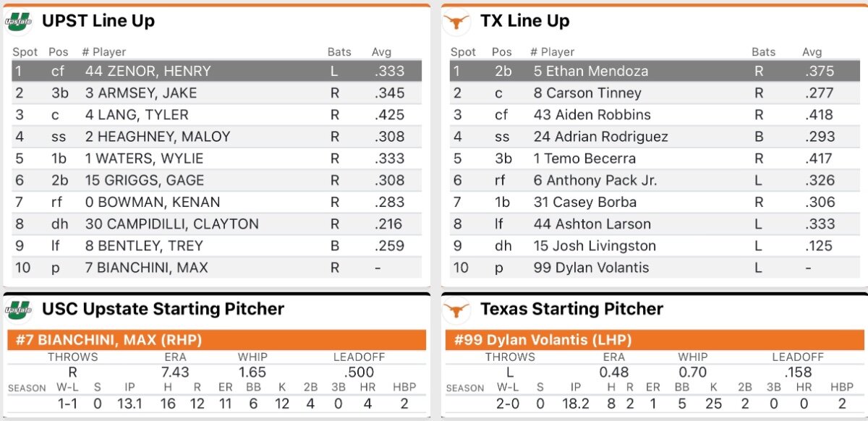Image resolution: width=868 pixels, height=421 pixels.
Task: Select 24 Adrian Rodriguez in the lineup
Action: point(600,137)
